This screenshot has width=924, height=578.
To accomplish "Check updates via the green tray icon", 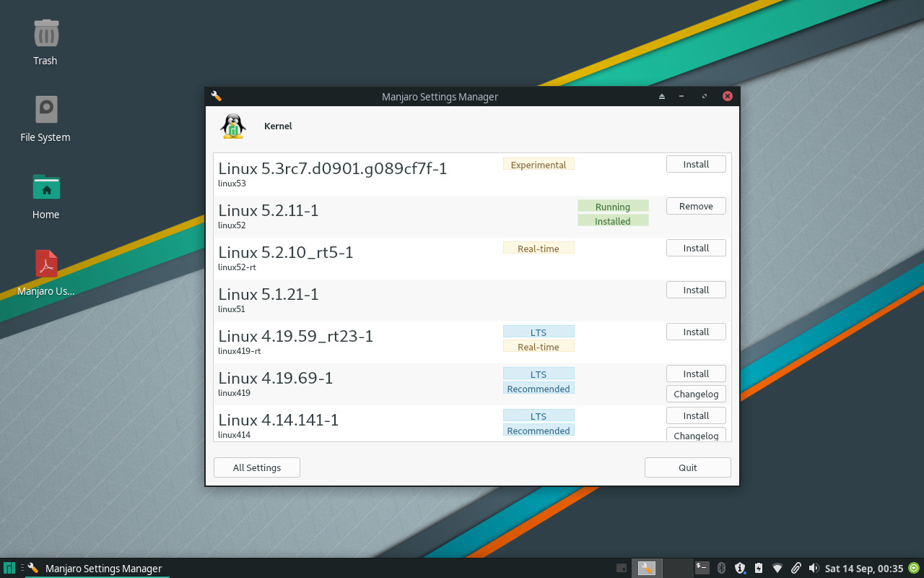I will coord(911,568).
